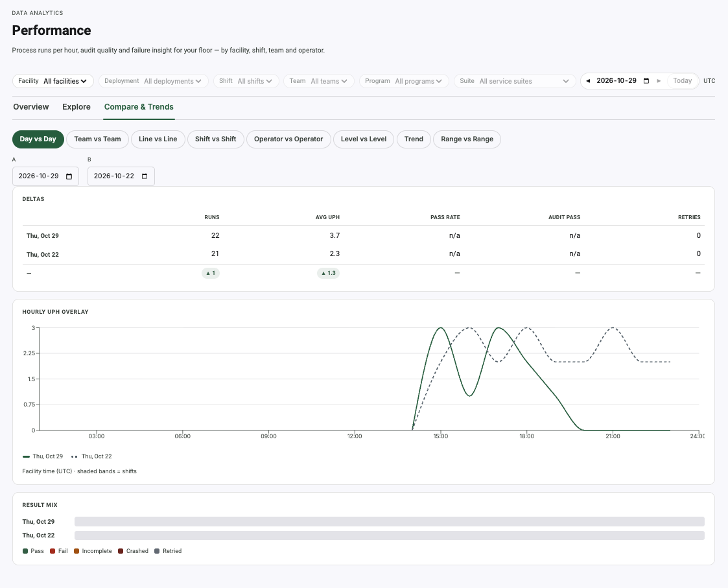The height and width of the screenshot is (588, 728).
Task: Click the Thu, Oct 29 deltas row label
Action: point(43,236)
